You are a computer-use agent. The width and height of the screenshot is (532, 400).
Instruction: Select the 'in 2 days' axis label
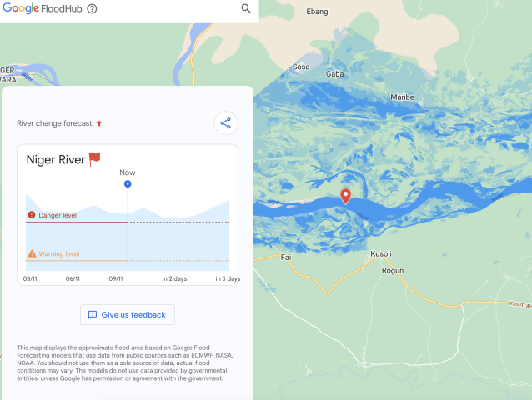[x=174, y=278]
